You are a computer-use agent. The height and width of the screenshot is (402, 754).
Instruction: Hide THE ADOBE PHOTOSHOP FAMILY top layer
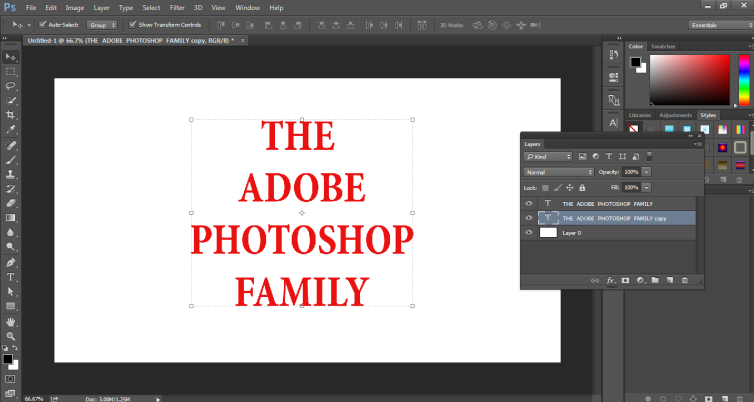(529, 203)
